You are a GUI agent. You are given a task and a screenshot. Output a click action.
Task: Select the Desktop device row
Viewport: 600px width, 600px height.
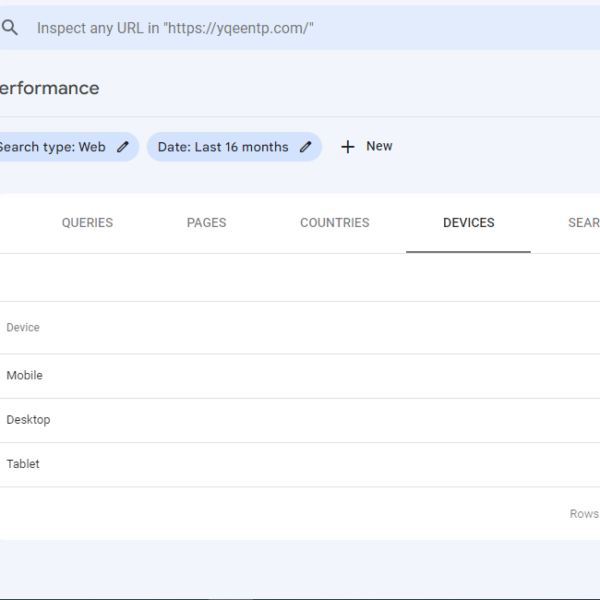point(300,420)
